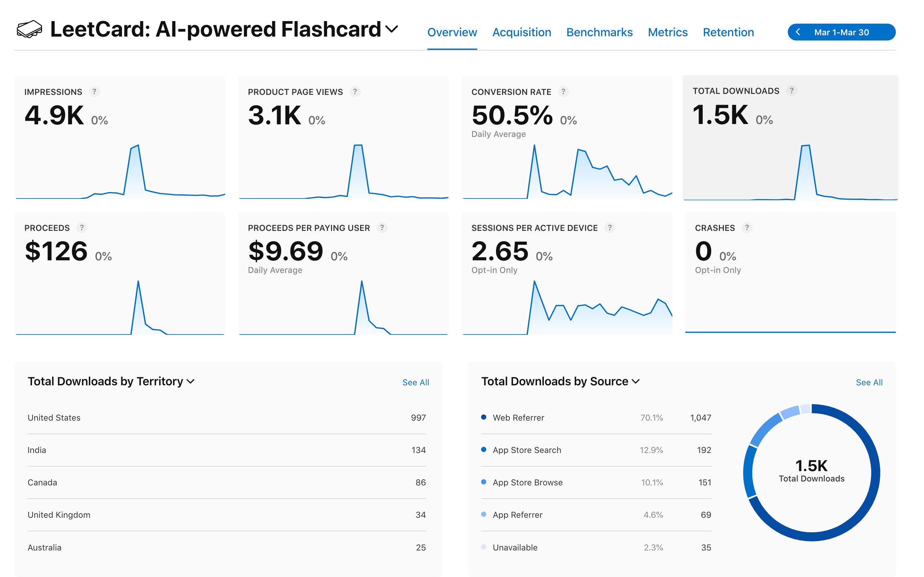The width and height of the screenshot is (924, 577).
Task: Open the Crashes chart card
Action: (790, 274)
